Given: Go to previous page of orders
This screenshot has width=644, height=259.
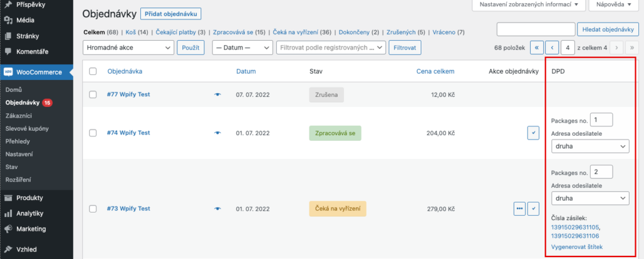Looking at the screenshot, I should coord(552,47).
